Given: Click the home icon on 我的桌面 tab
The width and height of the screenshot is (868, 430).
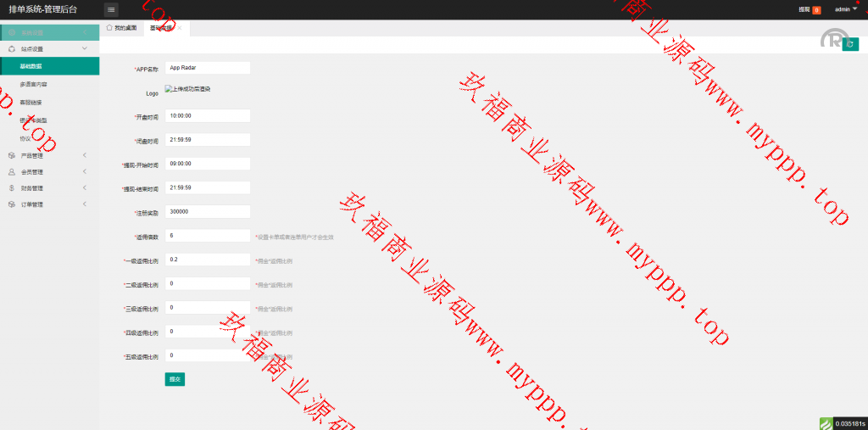Looking at the screenshot, I should pos(109,28).
